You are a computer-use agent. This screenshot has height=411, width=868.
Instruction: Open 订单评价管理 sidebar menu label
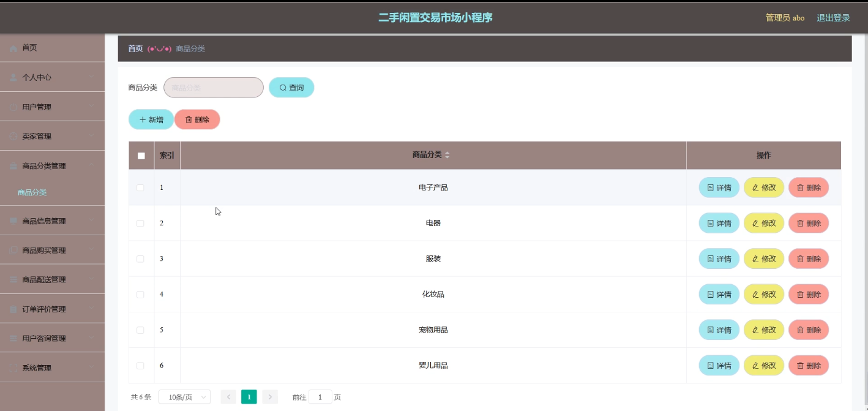pyautogui.click(x=44, y=309)
